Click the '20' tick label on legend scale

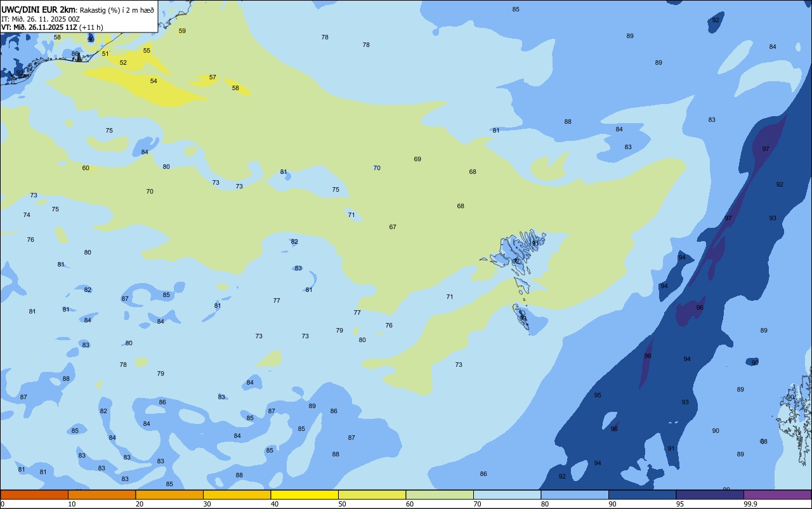[x=140, y=504]
